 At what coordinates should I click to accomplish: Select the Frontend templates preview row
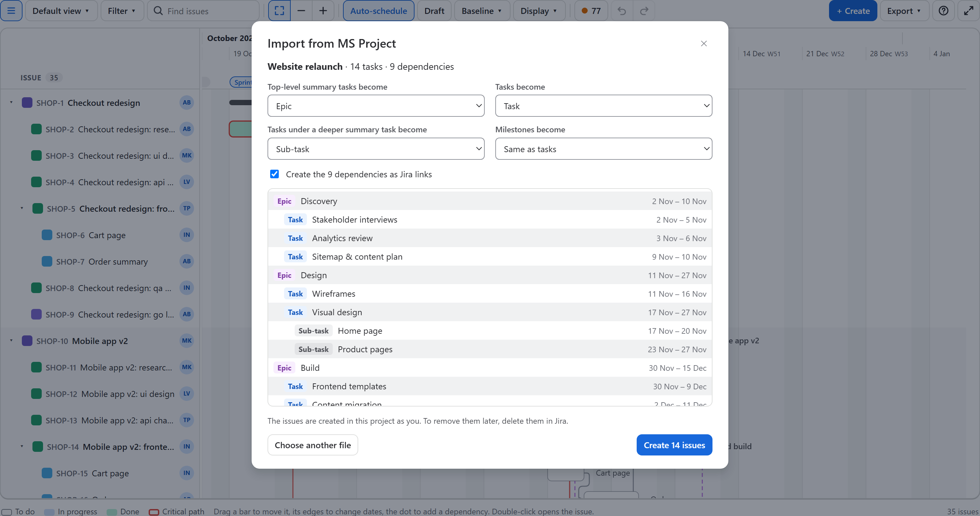tap(490, 386)
